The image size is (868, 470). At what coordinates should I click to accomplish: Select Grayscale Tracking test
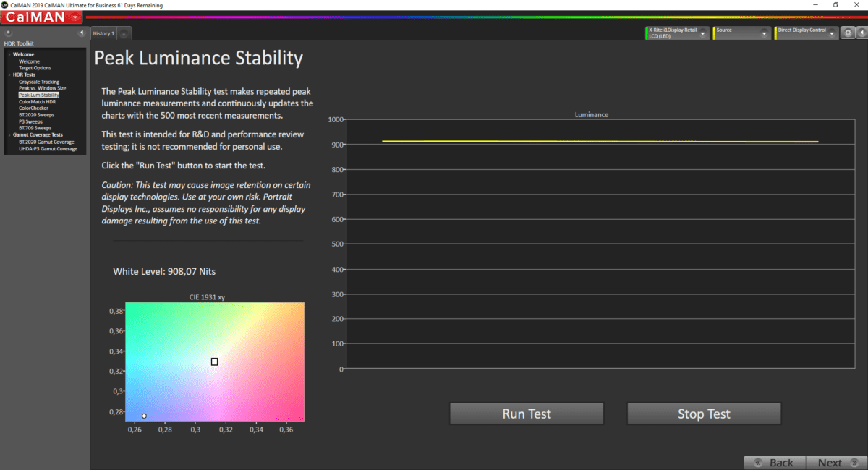click(39, 82)
